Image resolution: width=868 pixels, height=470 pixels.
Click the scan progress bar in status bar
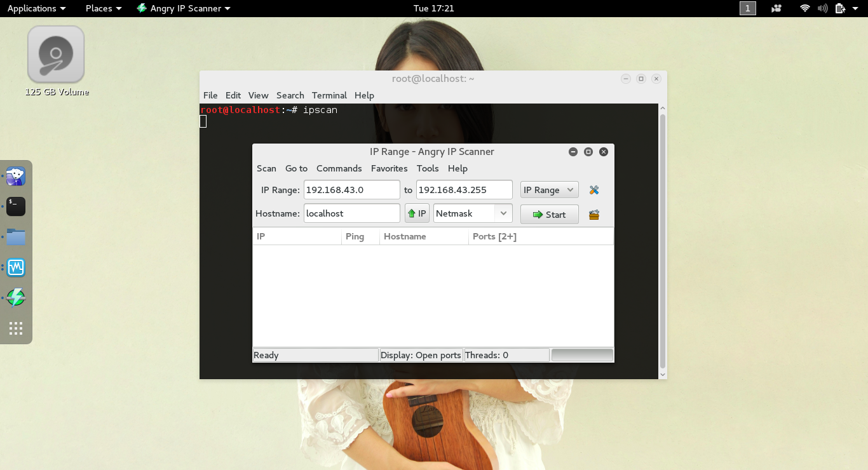click(582, 355)
